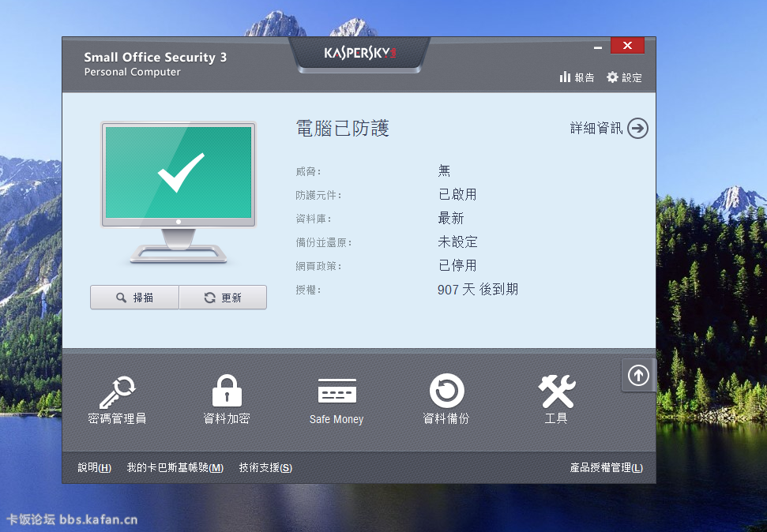Screen dimensions: 767x532
Task: Click the Personal Computer subtitle
Action: point(132,72)
